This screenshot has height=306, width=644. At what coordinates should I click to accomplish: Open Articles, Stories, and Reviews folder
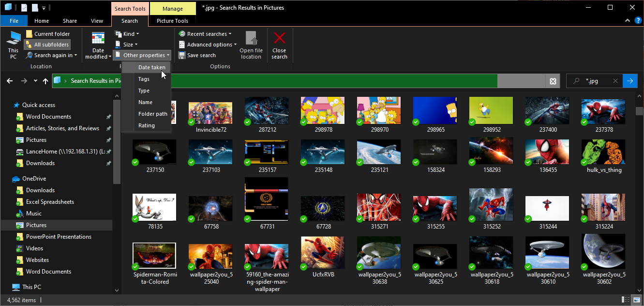click(62, 128)
